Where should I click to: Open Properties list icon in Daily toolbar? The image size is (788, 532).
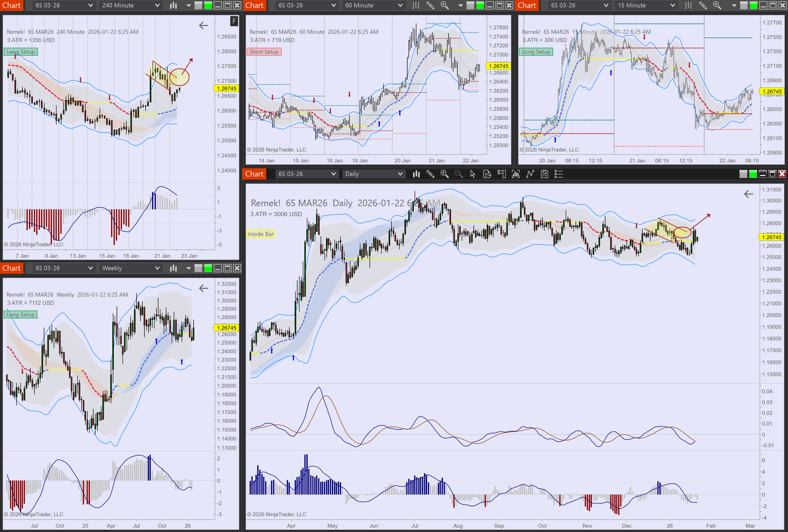tap(559, 174)
